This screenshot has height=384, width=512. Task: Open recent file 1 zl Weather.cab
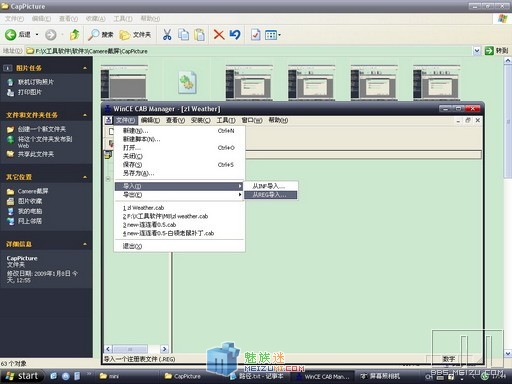tap(179, 208)
